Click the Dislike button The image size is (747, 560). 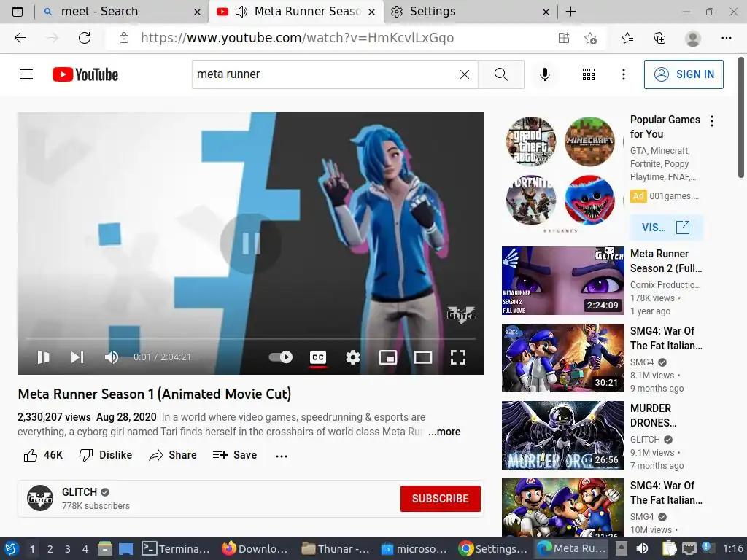pos(105,455)
